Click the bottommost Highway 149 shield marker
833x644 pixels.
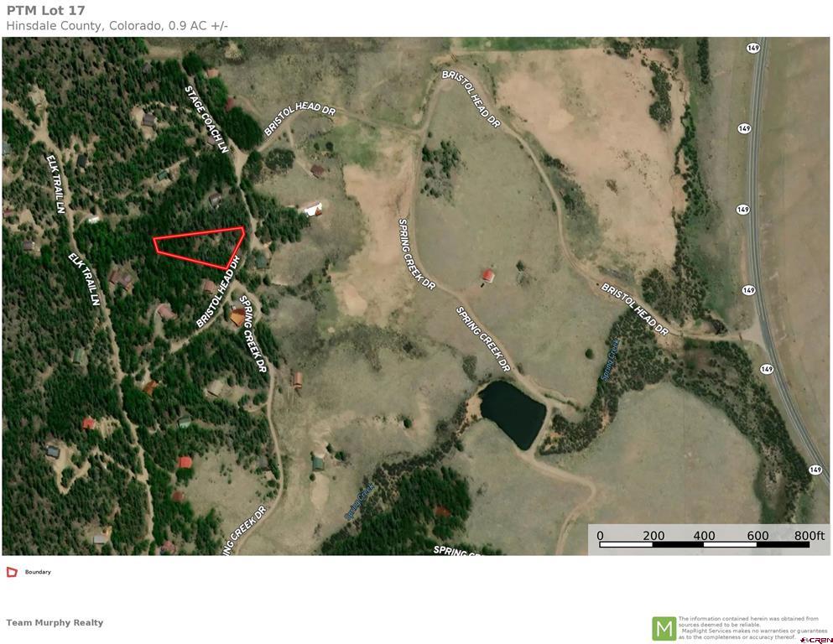(x=815, y=470)
